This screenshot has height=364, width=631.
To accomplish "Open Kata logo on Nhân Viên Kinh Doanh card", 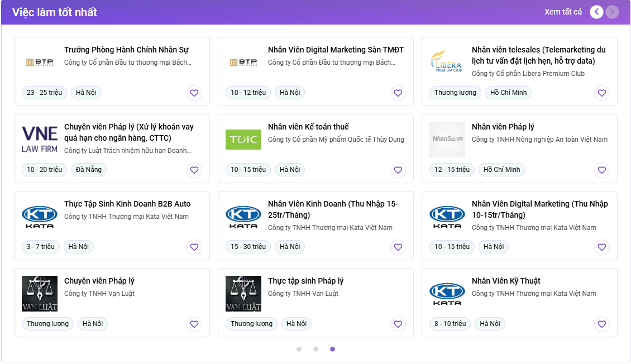I will (243, 217).
